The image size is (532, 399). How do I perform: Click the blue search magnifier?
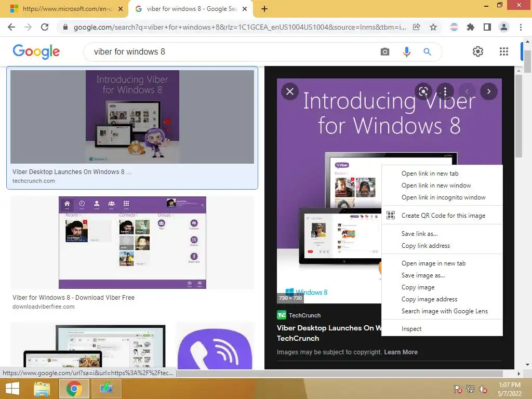(428, 51)
